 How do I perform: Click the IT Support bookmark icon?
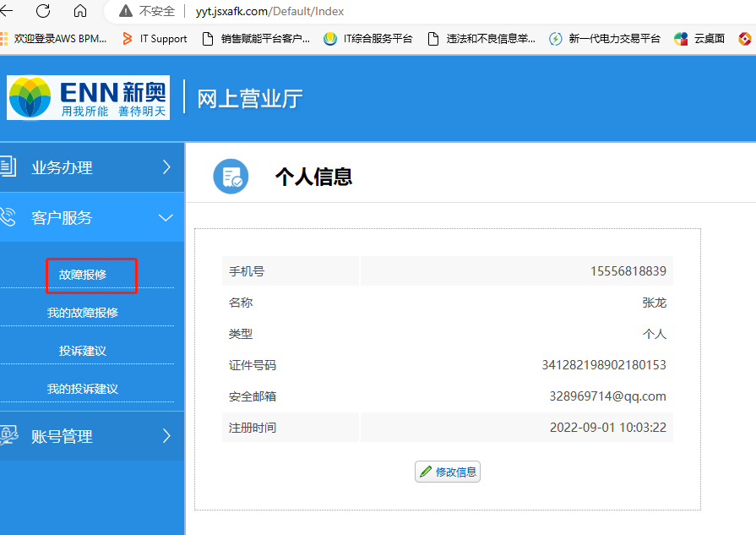point(128,39)
